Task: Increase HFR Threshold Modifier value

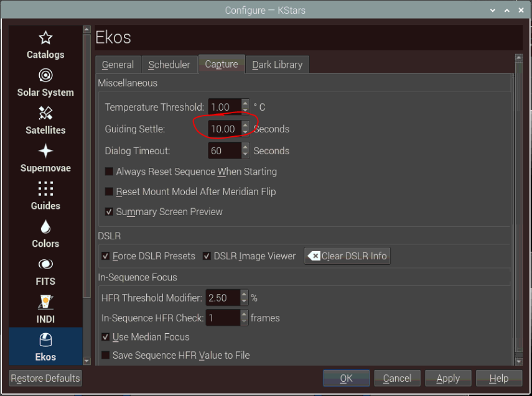Action: [245, 294]
